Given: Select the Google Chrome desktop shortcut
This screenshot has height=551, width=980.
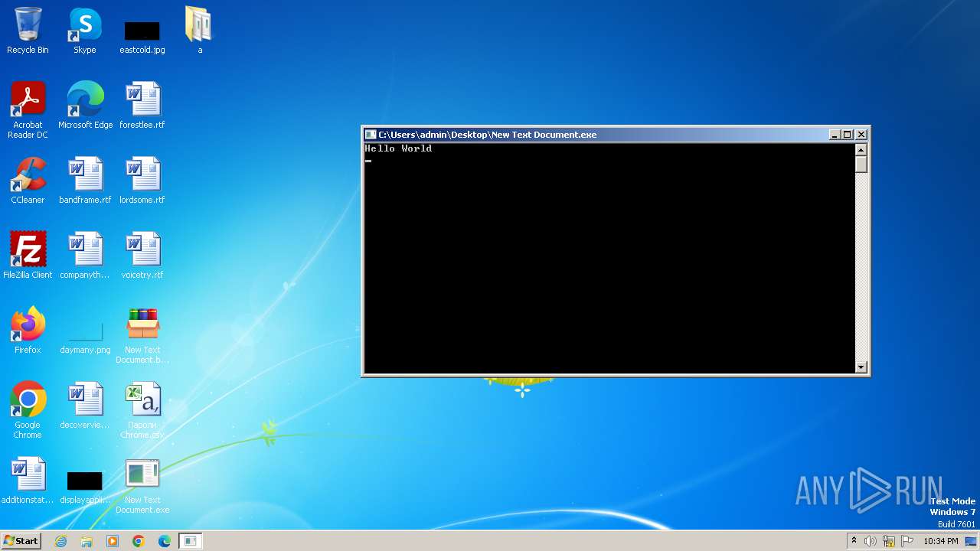Looking at the screenshot, I should point(28,410).
